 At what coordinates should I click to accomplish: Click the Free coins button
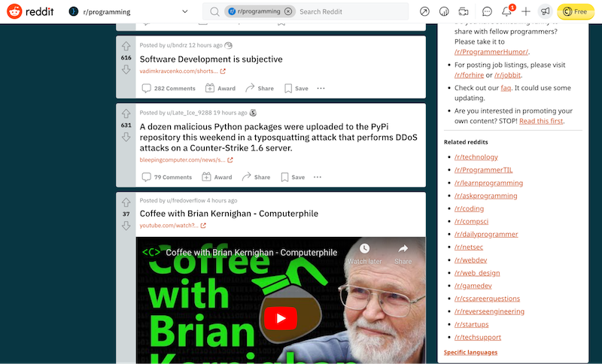[576, 12]
